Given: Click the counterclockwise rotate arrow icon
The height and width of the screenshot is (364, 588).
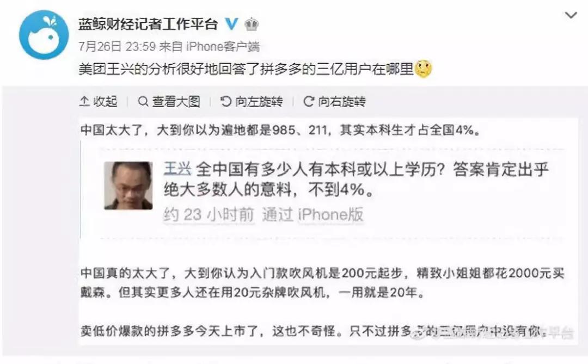Looking at the screenshot, I should (x=225, y=101).
